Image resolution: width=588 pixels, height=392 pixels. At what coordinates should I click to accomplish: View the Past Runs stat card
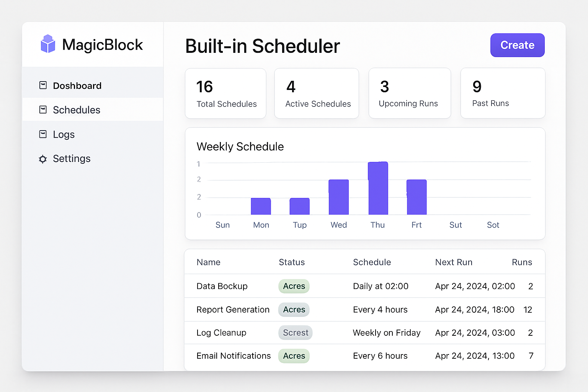(x=503, y=93)
